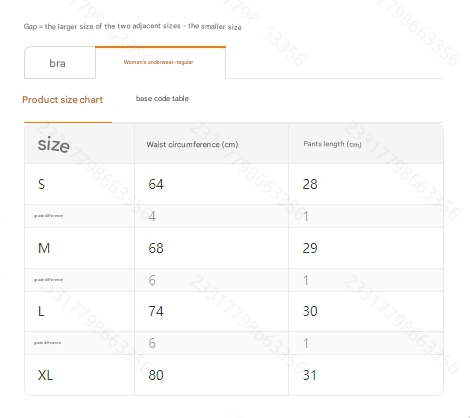Click the Gap definition text

tap(133, 26)
